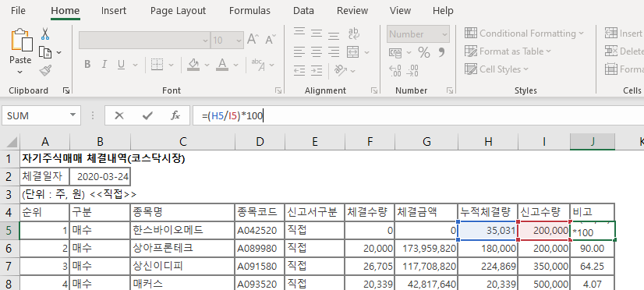Viewport: 644px width, 290px height.
Task: Open Conditional Formatting menu
Action: point(524,34)
